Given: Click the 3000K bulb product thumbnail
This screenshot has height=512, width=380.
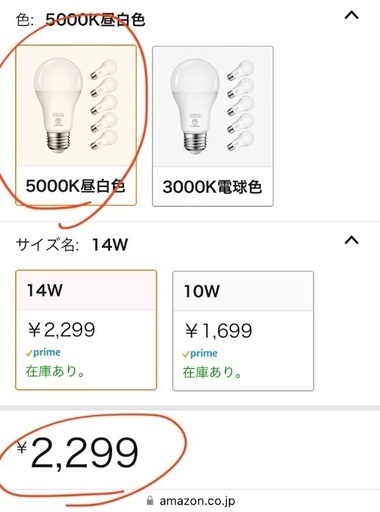Looking at the screenshot, I should (213, 106).
